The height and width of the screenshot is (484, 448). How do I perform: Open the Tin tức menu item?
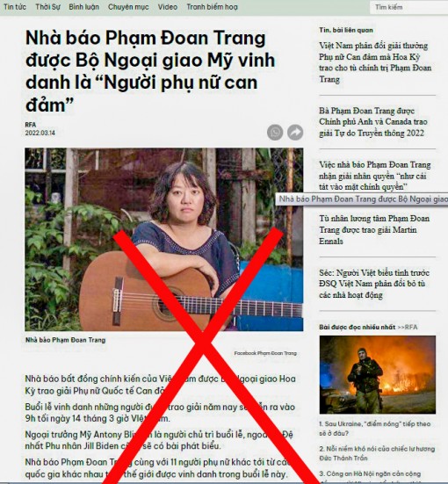coord(15,7)
